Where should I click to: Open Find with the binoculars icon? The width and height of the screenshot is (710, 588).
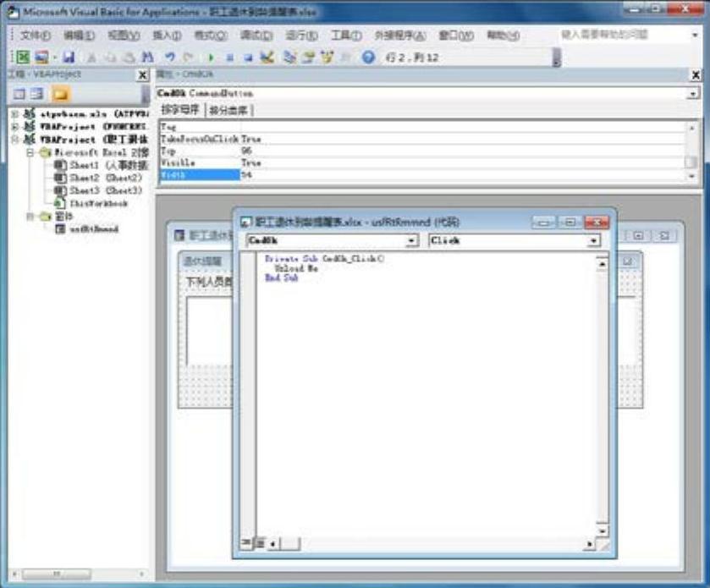148,57
